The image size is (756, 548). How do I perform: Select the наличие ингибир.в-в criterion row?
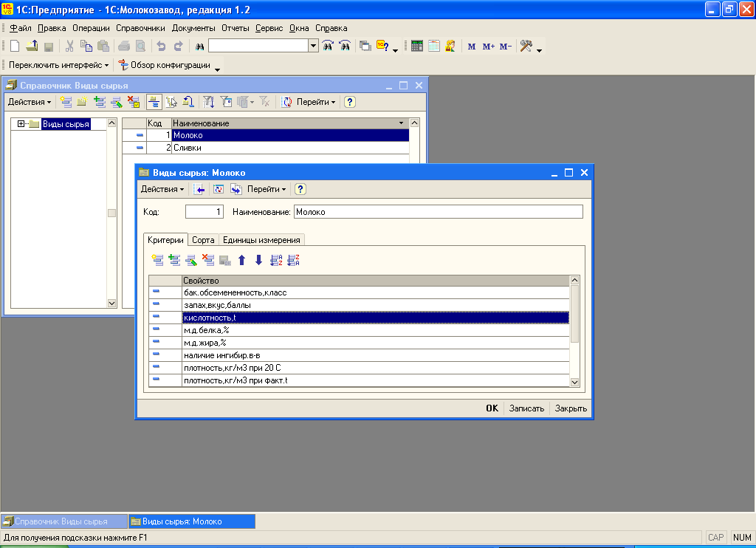[360, 355]
